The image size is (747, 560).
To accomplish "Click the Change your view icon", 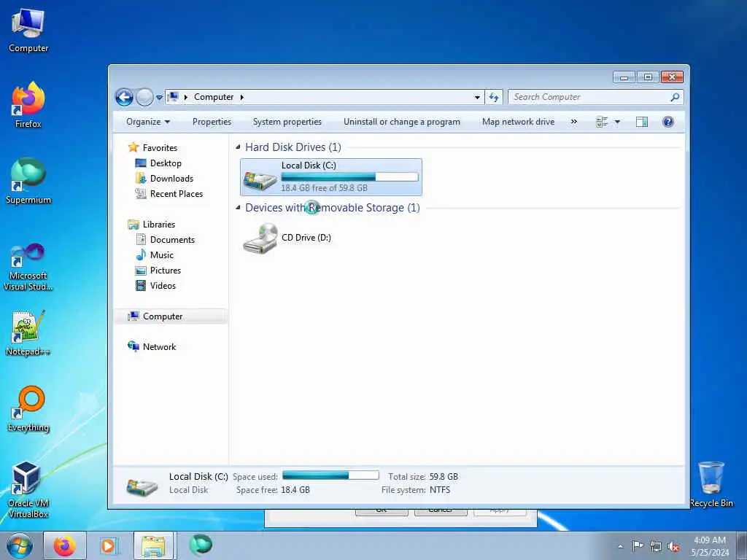I will [602, 122].
